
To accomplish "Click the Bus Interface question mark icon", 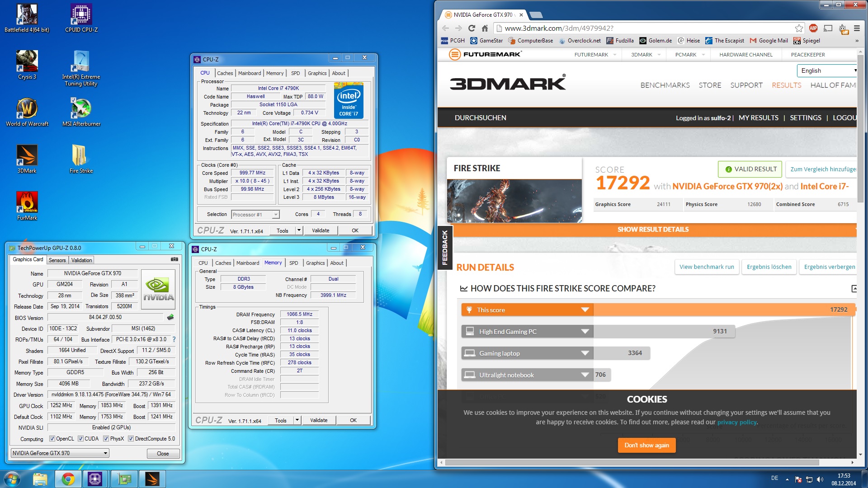I will [x=174, y=339].
